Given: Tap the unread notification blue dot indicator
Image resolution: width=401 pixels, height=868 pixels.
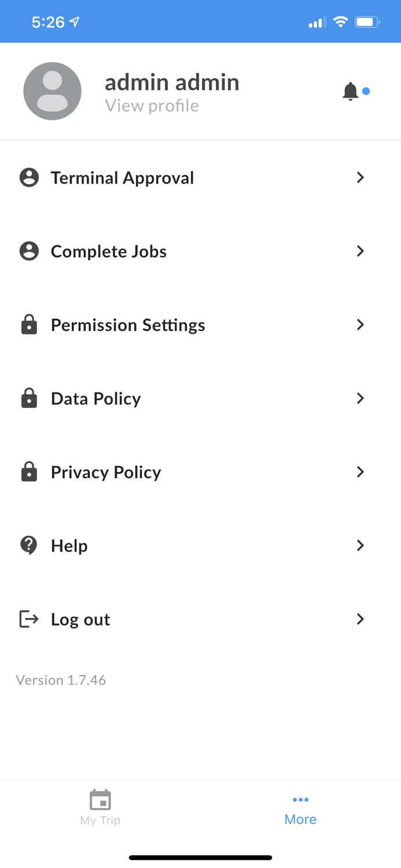Looking at the screenshot, I should coord(366,91).
